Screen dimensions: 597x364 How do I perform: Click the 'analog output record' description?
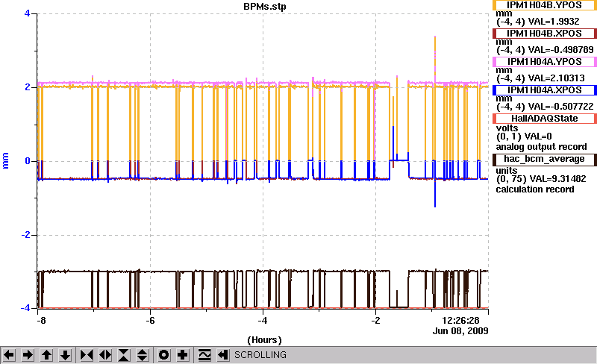tap(541, 147)
